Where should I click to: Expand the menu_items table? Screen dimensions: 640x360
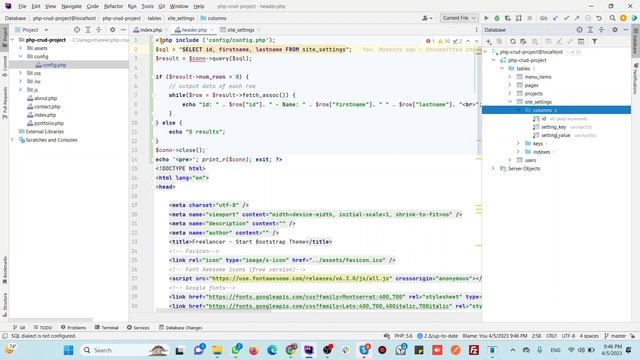[x=510, y=77]
